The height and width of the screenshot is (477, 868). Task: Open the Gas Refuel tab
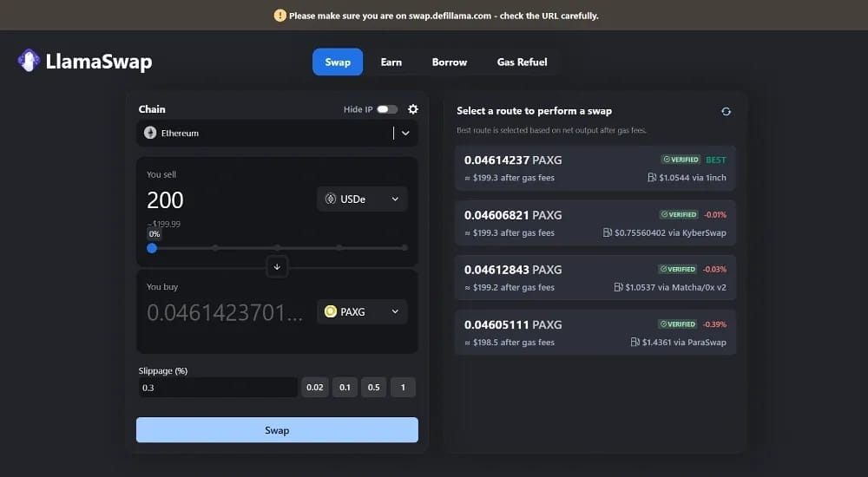click(x=522, y=62)
